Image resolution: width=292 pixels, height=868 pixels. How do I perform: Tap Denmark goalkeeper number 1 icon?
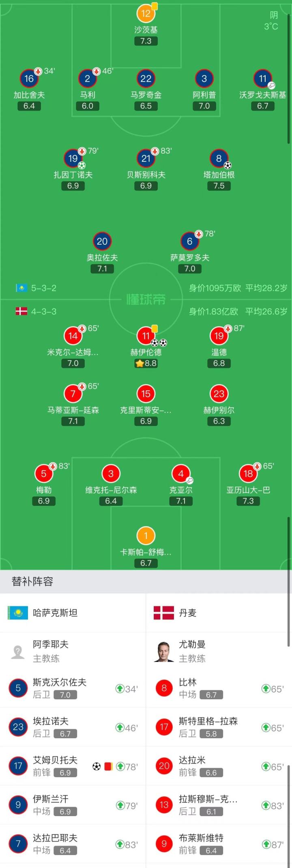tap(146, 535)
